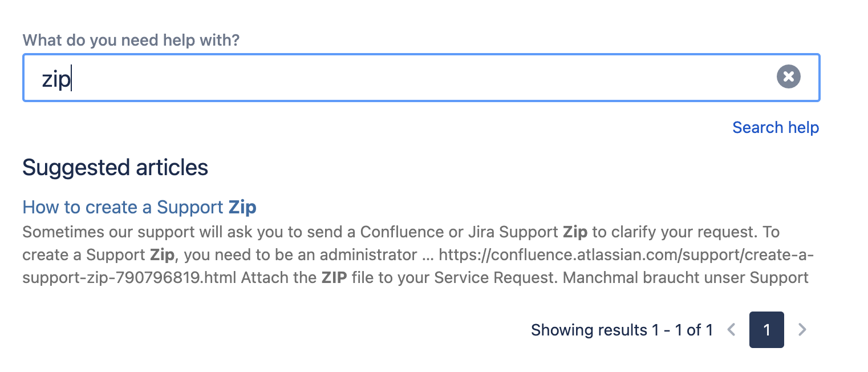868x372 pixels.
Task: Open "How to create a Support Zip" article
Action: pyautogui.click(x=139, y=207)
